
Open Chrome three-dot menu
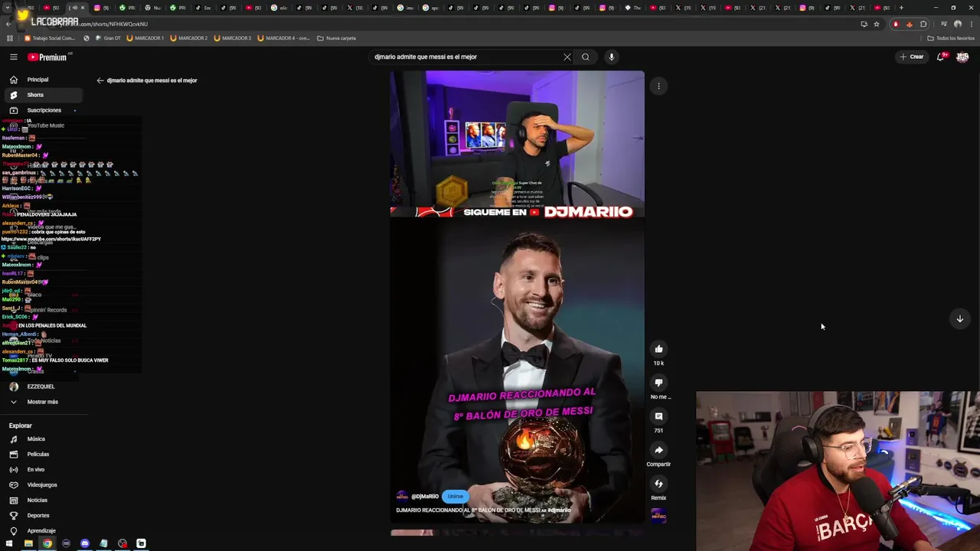pyautogui.click(x=971, y=24)
